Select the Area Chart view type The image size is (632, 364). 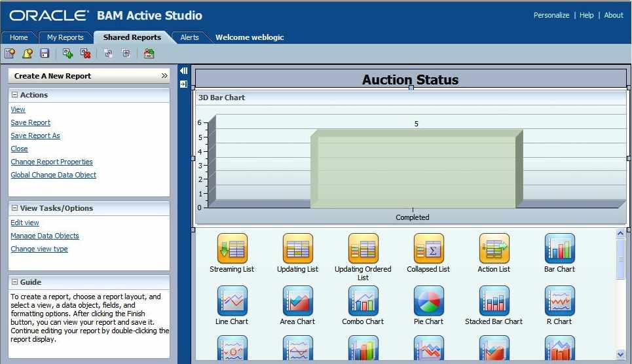pos(297,306)
